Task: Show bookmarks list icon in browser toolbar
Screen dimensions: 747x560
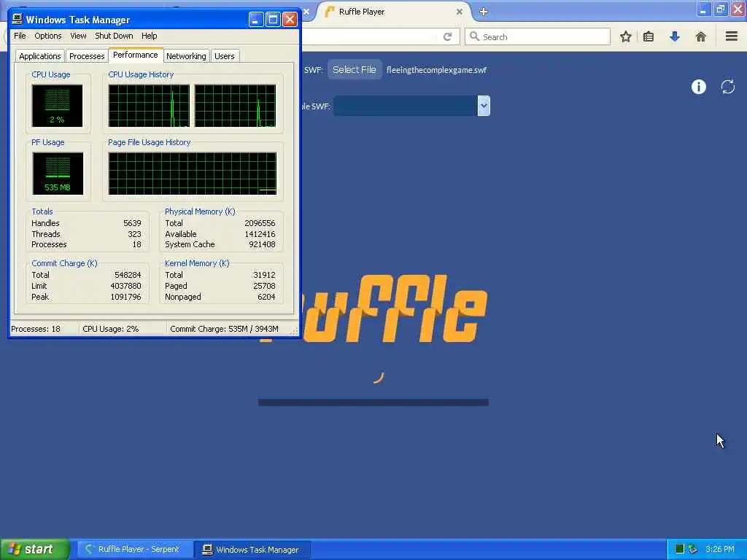Action: click(x=649, y=36)
